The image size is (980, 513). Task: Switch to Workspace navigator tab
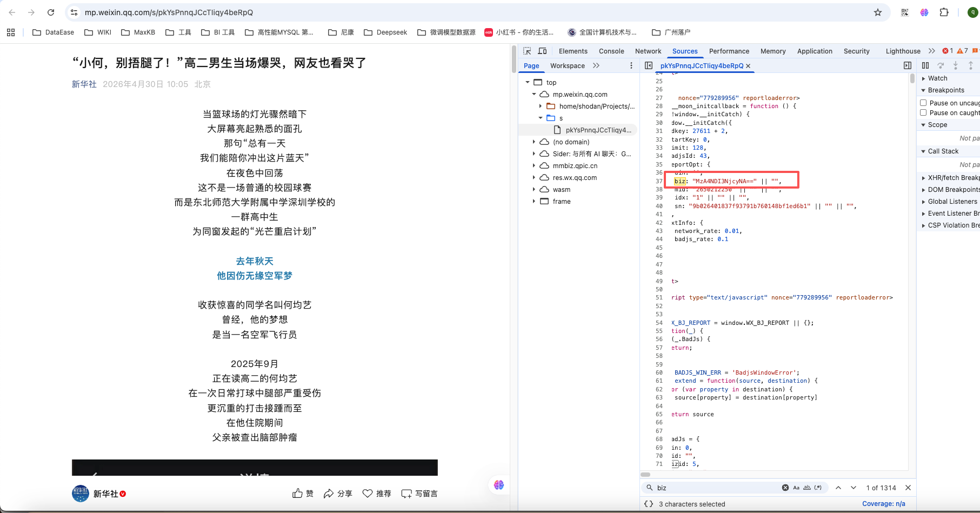(568, 65)
